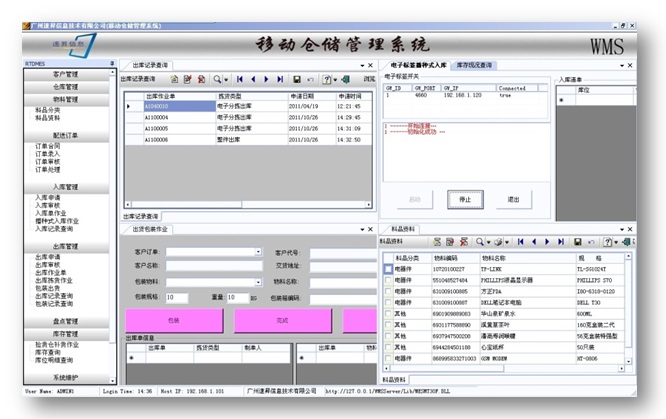This screenshot has width=666, height=419.
Task: Open 入库申请 in the left navigation
Action: 48,198
